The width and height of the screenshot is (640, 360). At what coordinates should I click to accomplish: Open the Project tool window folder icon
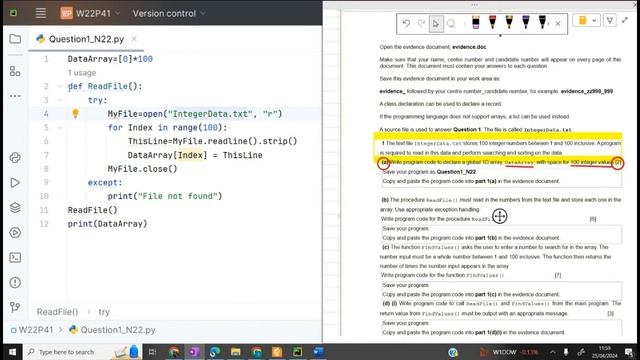point(15,39)
